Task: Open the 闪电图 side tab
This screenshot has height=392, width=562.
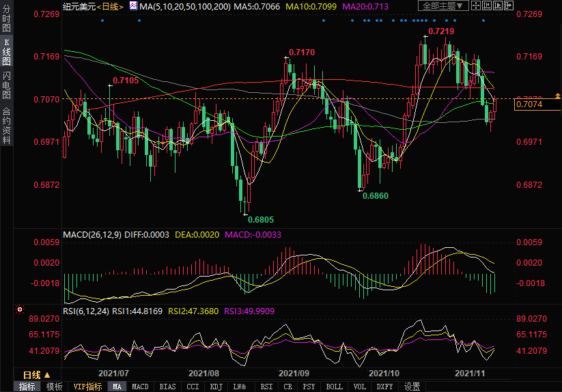Action: click(7, 85)
